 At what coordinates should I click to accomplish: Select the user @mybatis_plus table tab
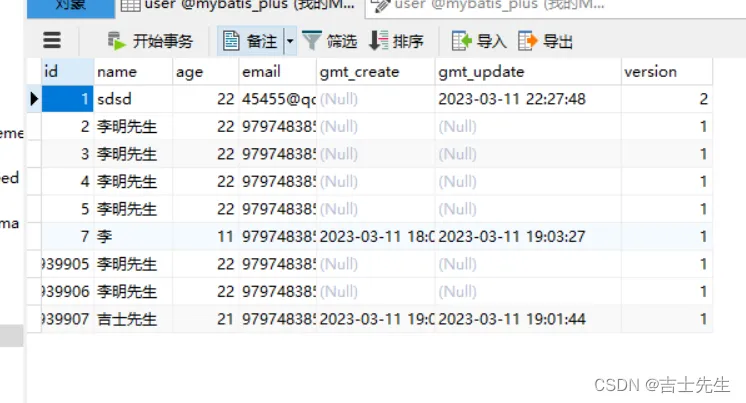pos(238,7)
